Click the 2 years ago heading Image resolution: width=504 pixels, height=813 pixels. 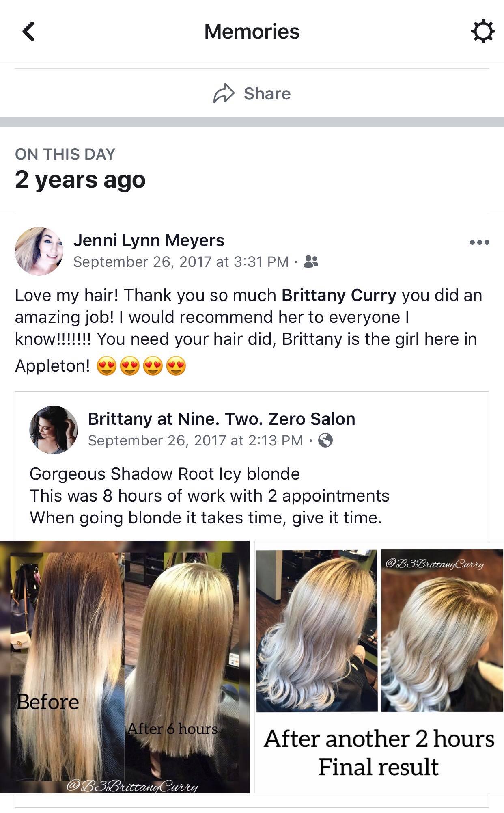coord(80,179)
